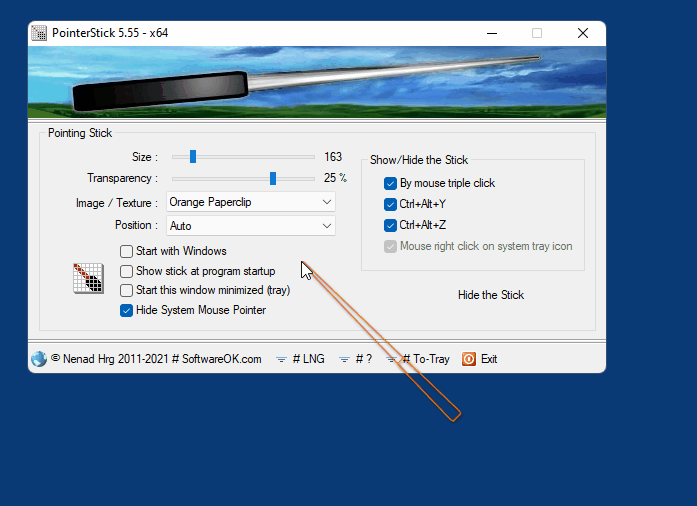Open the Nenad Hrg SoftwareOK.com link
The image size is (697, 506).
[x=156, y=359]
